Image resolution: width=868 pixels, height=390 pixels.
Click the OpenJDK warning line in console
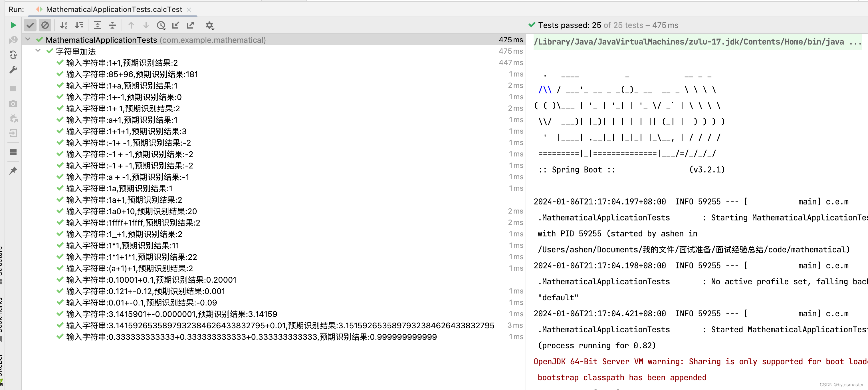(701, 362)
